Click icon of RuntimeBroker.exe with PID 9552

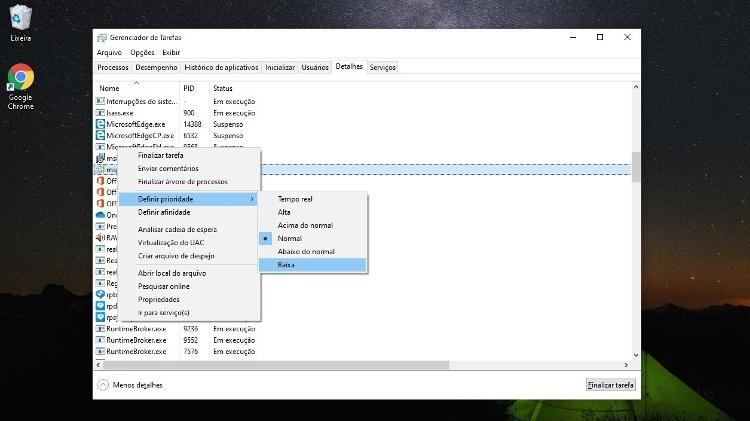(100, 340)
